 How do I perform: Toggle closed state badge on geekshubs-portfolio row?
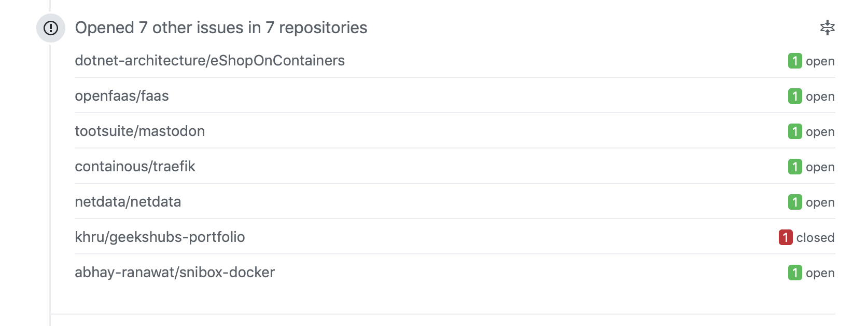pyautogui.click(x=785, y=237)
